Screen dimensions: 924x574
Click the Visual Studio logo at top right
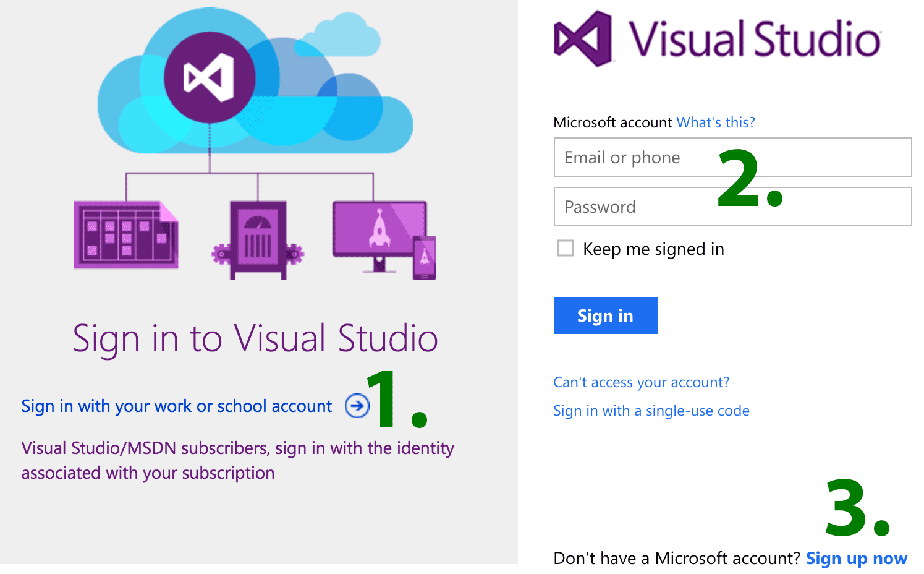[x=717, y=38]
